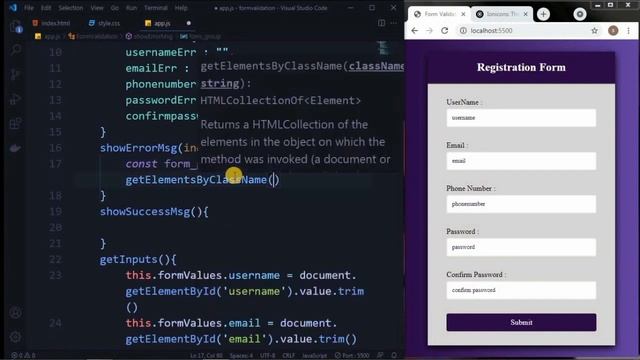
Task: Click the Confirm Password input field
Action: coord(521,290)
